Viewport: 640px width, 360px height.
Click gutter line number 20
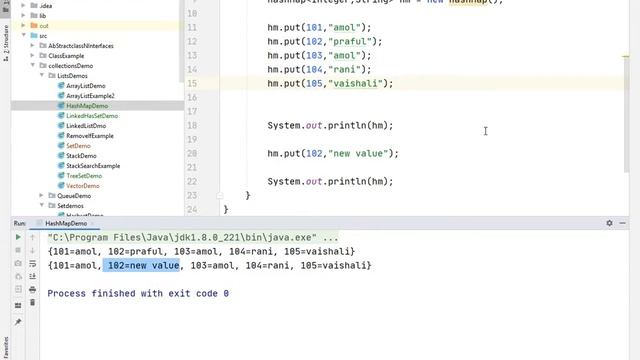(x=192, y=153)
